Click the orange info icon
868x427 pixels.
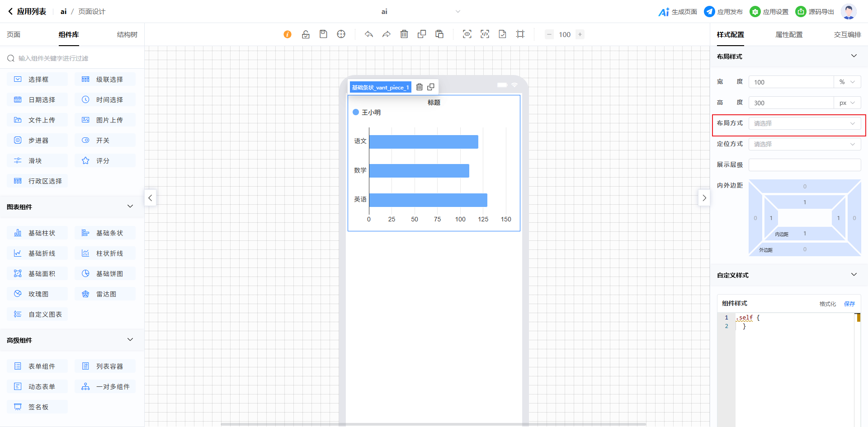click(x=288, y=34)
